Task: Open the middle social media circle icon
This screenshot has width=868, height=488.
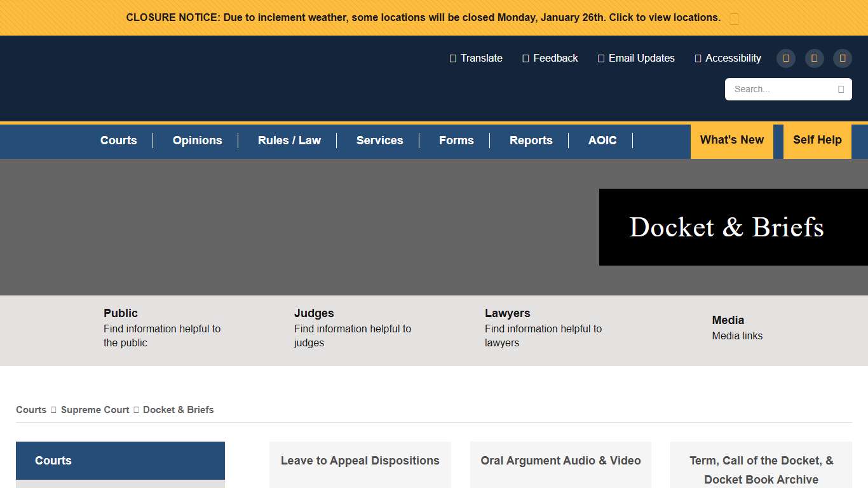Action: click(814, 58)
